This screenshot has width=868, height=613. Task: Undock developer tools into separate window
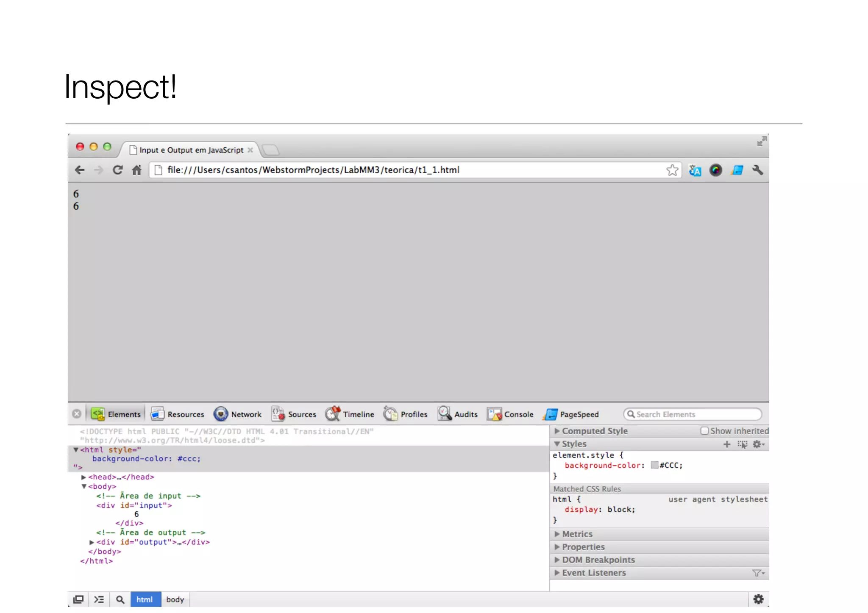point(78,599)
